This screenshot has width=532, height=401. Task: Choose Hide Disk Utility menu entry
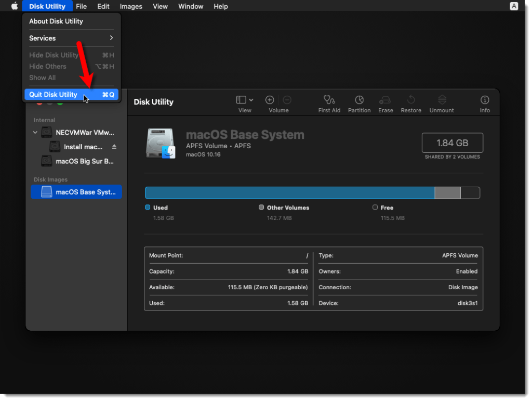tap(71, 55)
